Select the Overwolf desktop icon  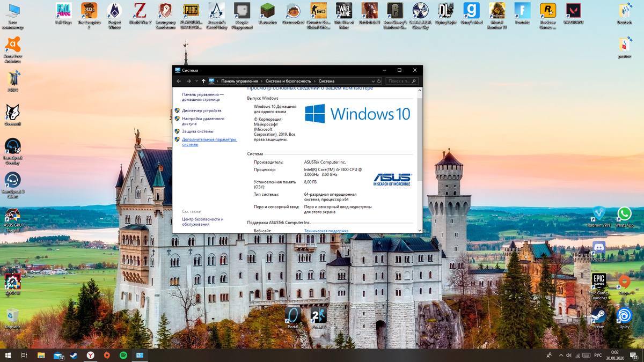[12, 115]
